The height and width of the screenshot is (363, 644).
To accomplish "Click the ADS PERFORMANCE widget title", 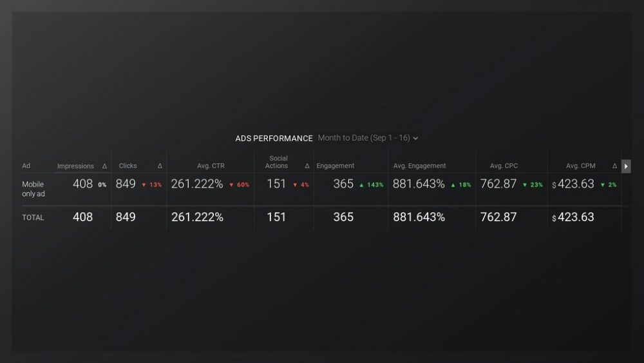I will point(274,139).
